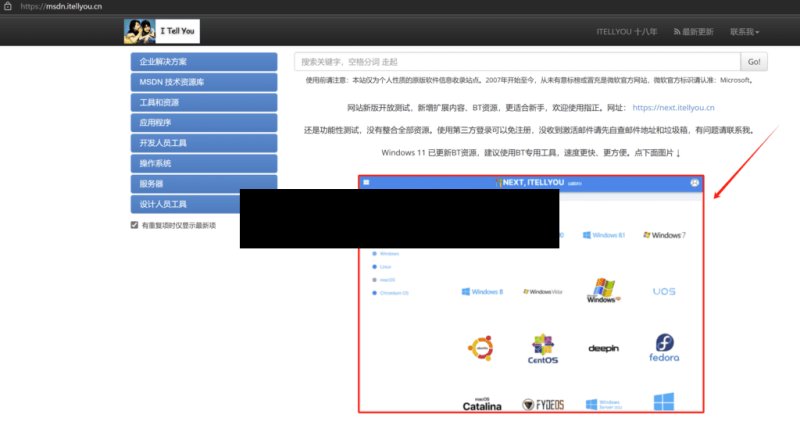The height and width of the screenshot is (439, 800).
Task: Click the fedora logo
Action: click(664, 348)
